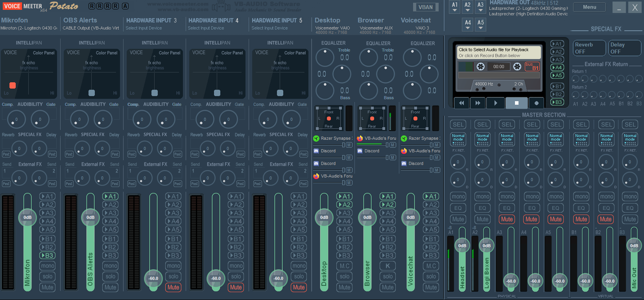Enable A1 routing on OBS Alerts strip
This screenshot has width=644, height=300.
pos(111,196)
